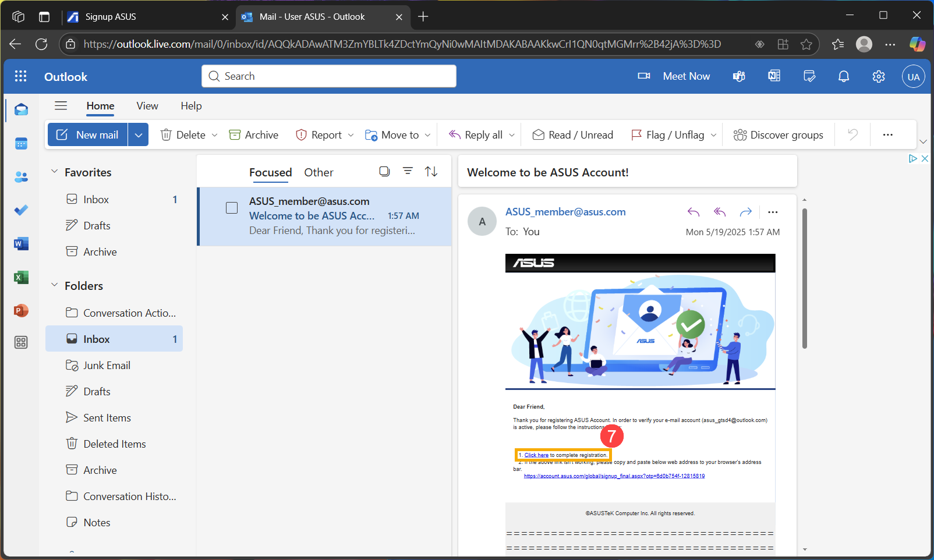The width and height of the screenshot is (934, 560).
Task: Reply all using the message header icon
Action: coord(720,212)
